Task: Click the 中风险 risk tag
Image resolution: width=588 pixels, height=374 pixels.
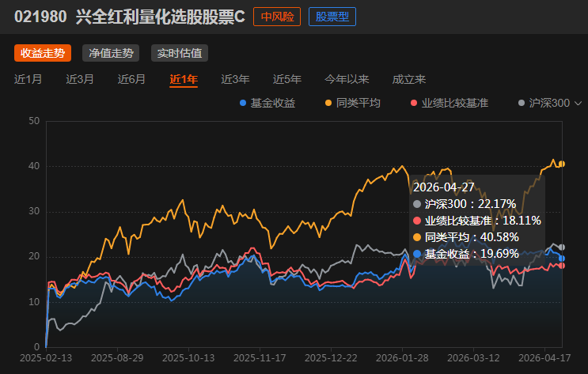Action: [277, 17]
